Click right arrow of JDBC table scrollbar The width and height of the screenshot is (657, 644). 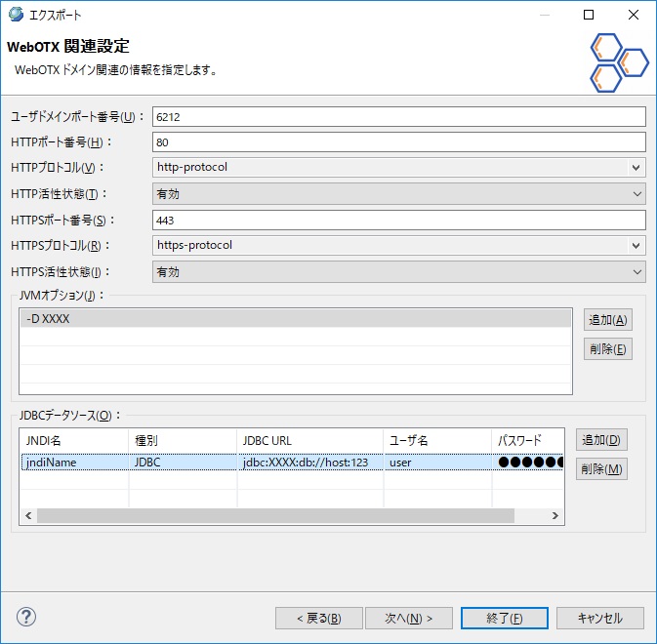click(x=554, y=515)
